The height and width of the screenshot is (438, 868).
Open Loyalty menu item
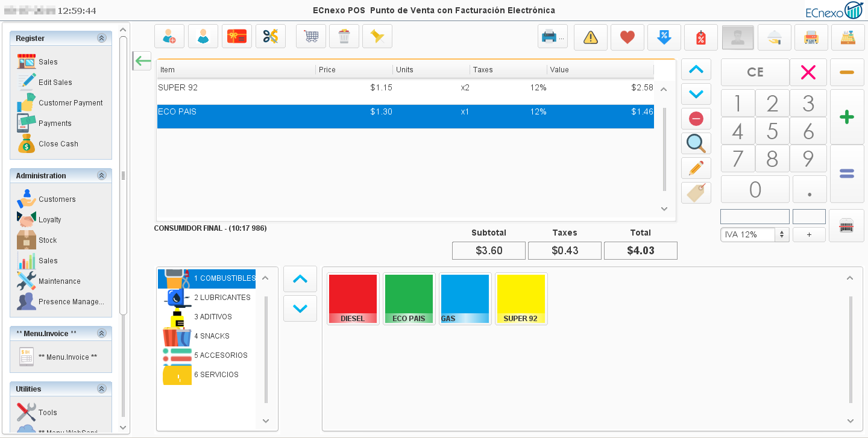tap(39, 219)
